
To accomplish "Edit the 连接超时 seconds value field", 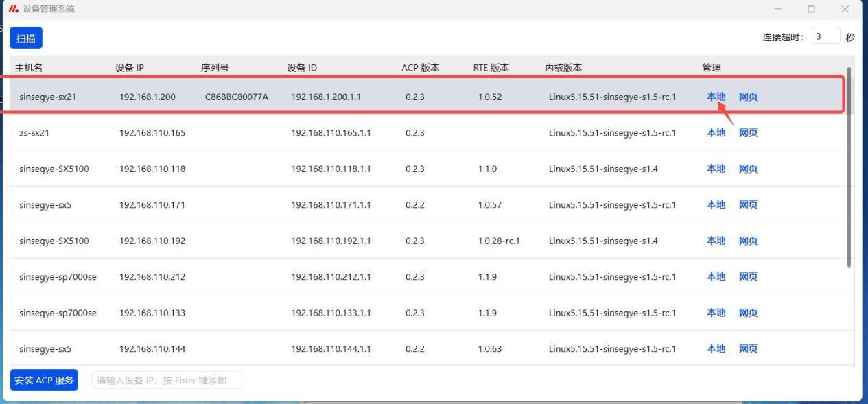I will (x=825, y=36).
